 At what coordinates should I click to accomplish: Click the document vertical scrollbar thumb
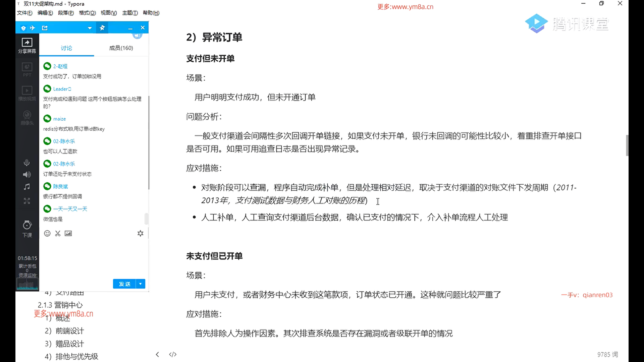[x=627, y=145]
